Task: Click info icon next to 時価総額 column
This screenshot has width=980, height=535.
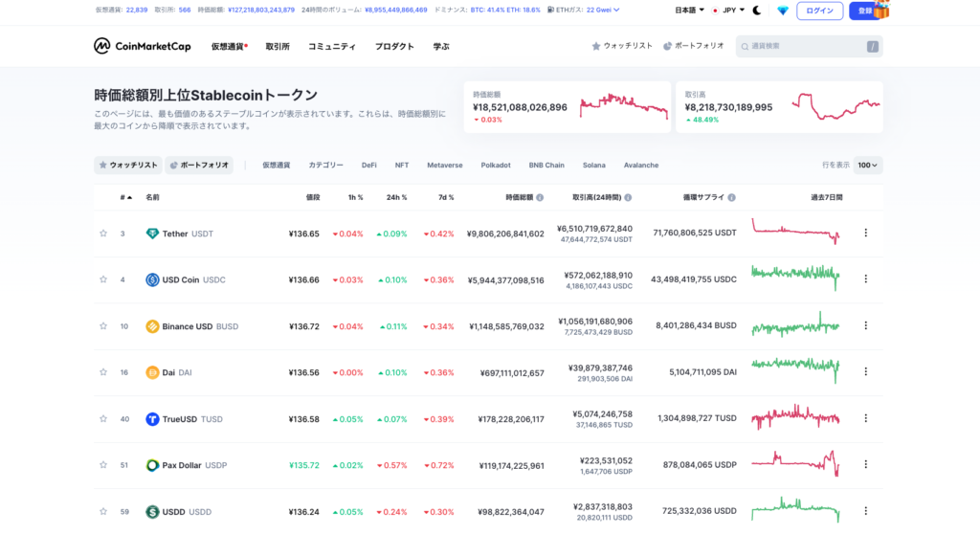Action: tap(540, 197)
